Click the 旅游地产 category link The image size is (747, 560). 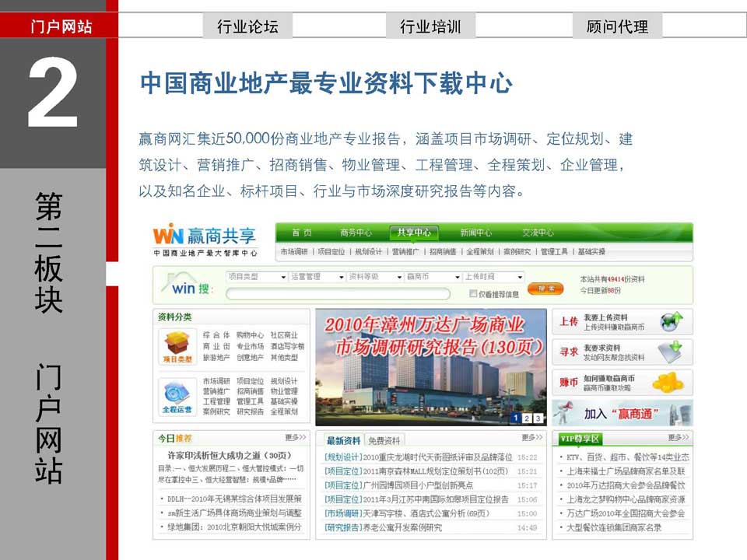[x=216, y=357]
